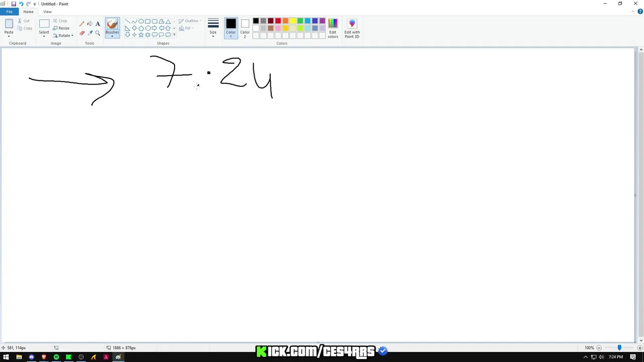This screenshot has width=644, height=362.
Task: Choose the Diamond shape
Action: pyautogui.click(x=134, y=28)
